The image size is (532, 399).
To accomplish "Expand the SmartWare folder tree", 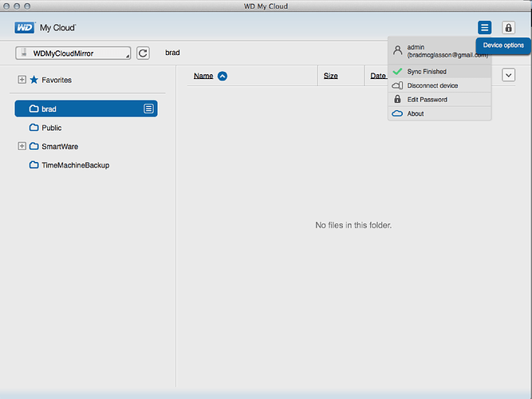I will tap(22, 146).
